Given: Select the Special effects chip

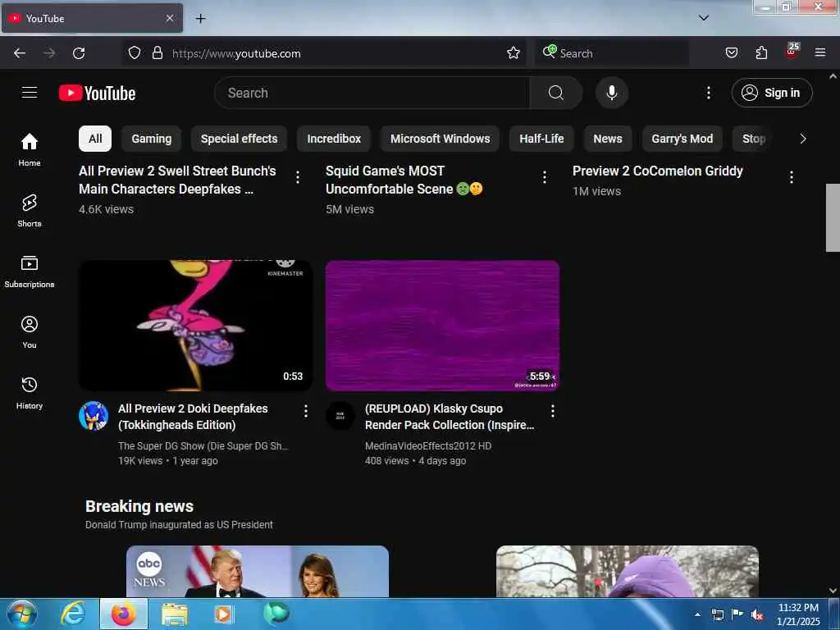Looking at the screenshot, I should [239, 139].
